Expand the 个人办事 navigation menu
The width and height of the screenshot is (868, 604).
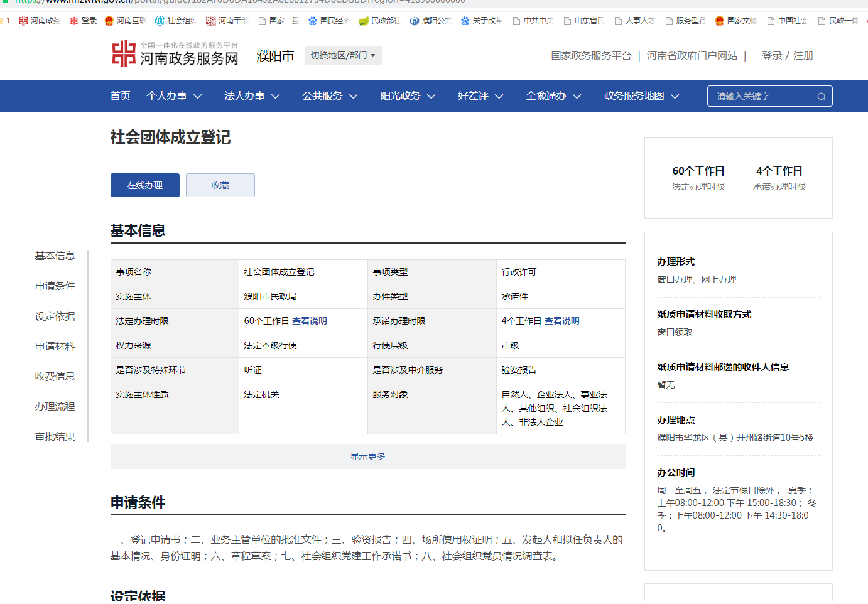(174, 96)
